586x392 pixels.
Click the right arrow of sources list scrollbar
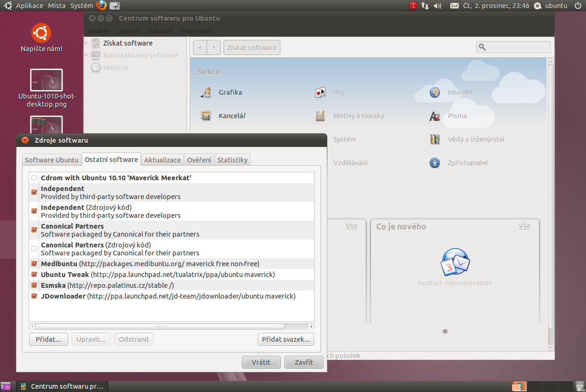point(312,326)
